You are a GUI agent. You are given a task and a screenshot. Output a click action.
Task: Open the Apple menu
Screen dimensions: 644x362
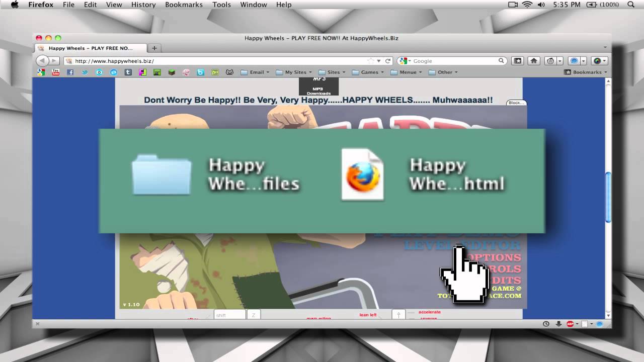15,5
